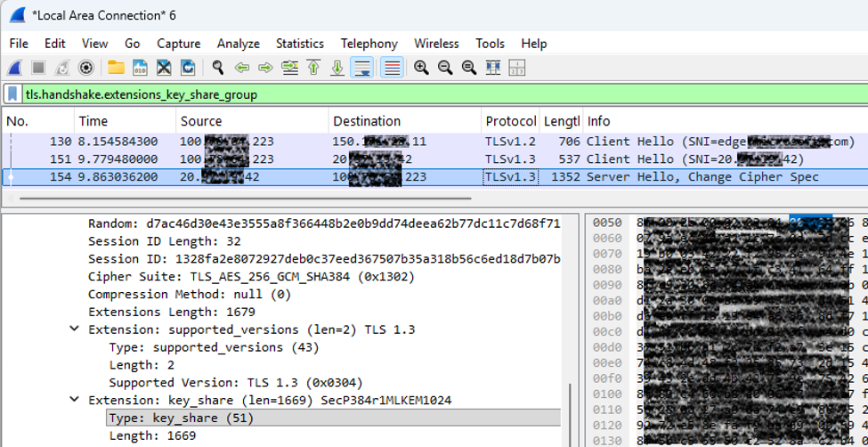Toggle auto scroll during live capture
The width and height of the screenshot is (868, 447).
point(361,68)
